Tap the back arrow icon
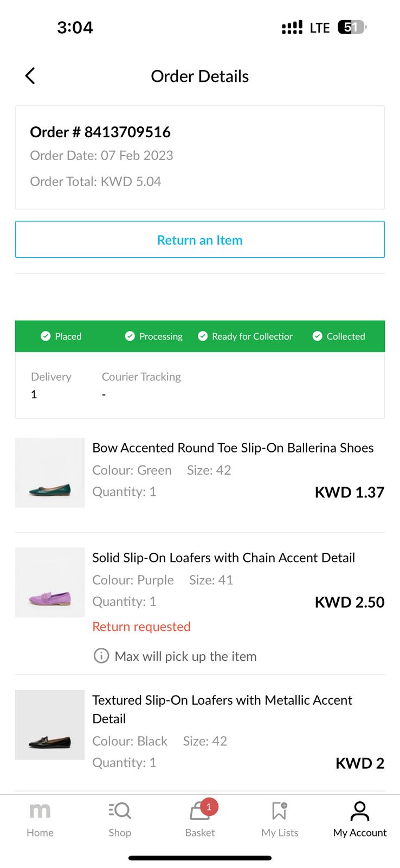Viewport: 400px width, 868px height. 30,76
